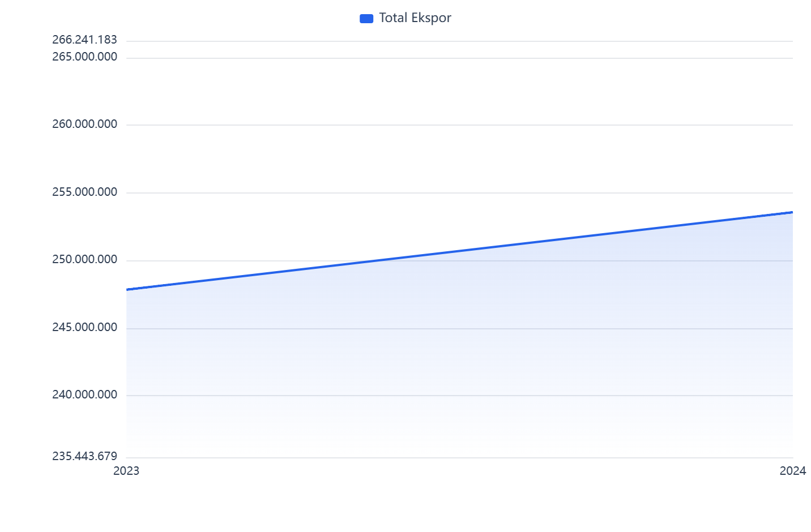Click the middle of the bottom x-axis baseline
The height and width of the screenshot is (532, 811).
459,457
